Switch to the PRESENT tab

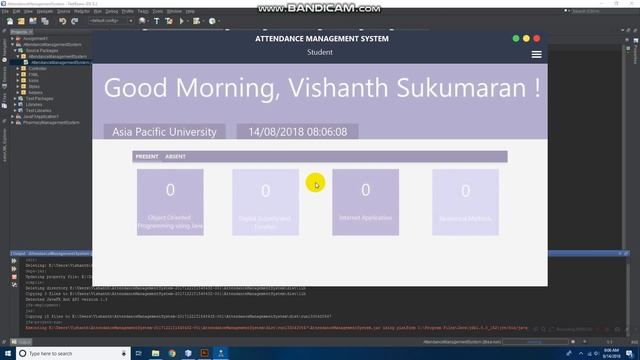click(147, 156)
